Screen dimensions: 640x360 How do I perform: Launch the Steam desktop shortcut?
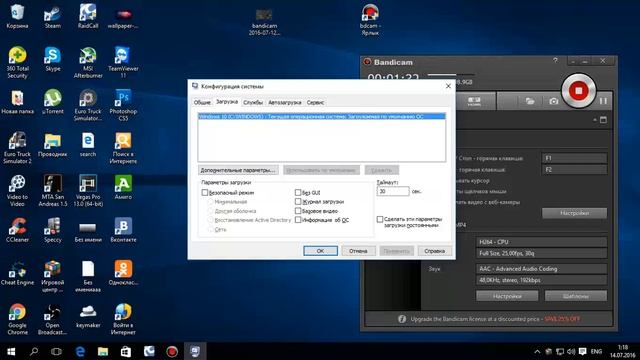coord(53,16)
